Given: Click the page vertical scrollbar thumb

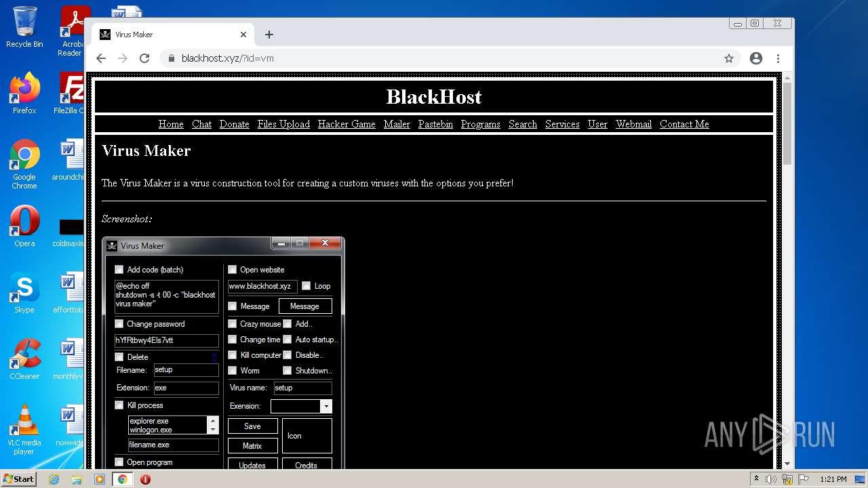Looking at the screenshot, I should (x=787, y=122).
